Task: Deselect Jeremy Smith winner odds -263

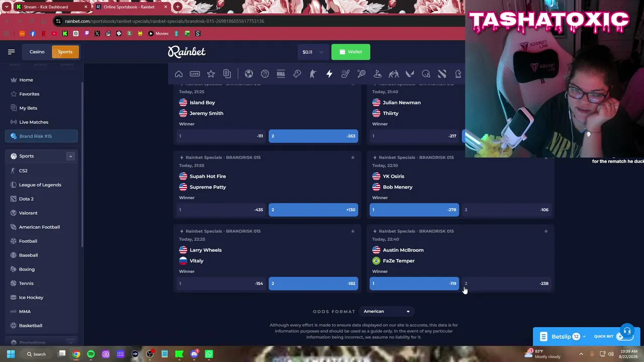Action: (313, 136)
